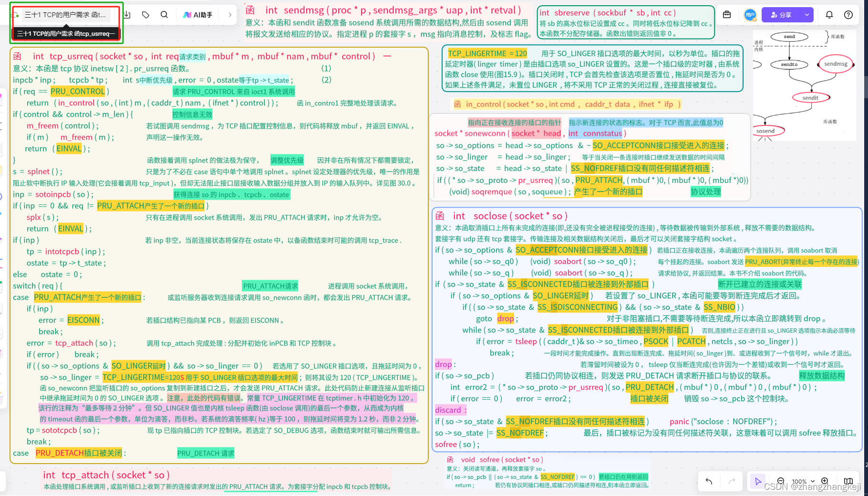Open the minimap map icon
The width and height of the screenshot is (868, 496).
pos(848,481)
